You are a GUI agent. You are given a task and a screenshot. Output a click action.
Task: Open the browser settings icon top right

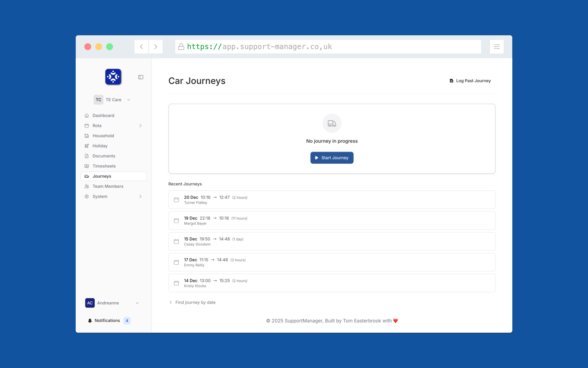tap(497, 47)
